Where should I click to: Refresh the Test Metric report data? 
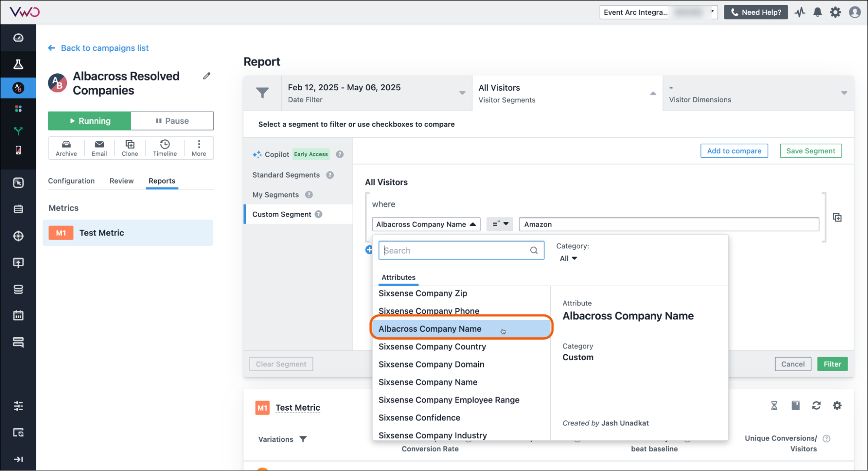[816, 405]
